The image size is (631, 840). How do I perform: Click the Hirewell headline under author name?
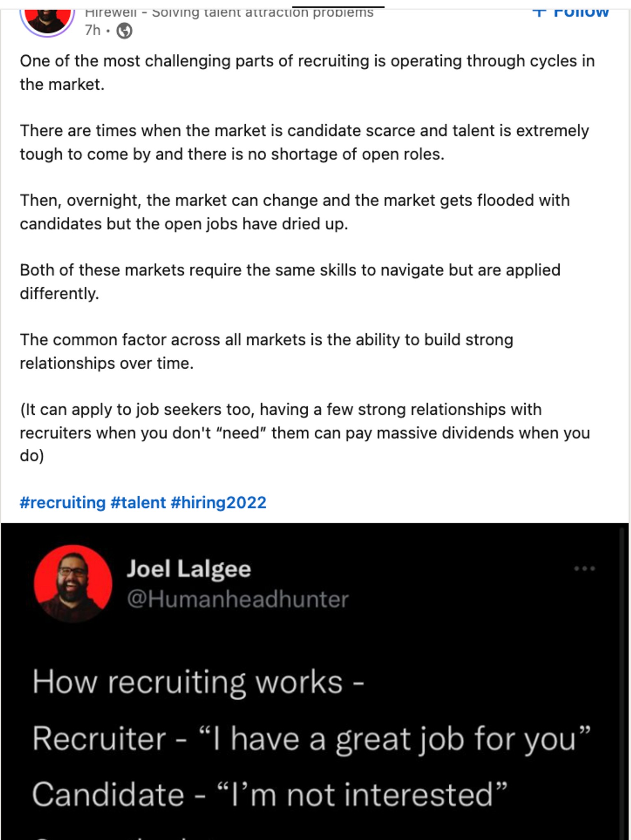click(x=229, y=13)
